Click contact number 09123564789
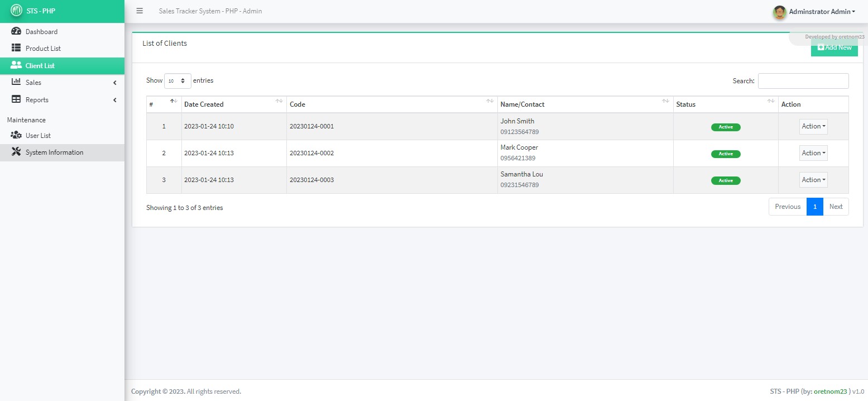Image resolution: width=868 pixels, height=401 pixels. pyautogui.click(x=520, y=132)
